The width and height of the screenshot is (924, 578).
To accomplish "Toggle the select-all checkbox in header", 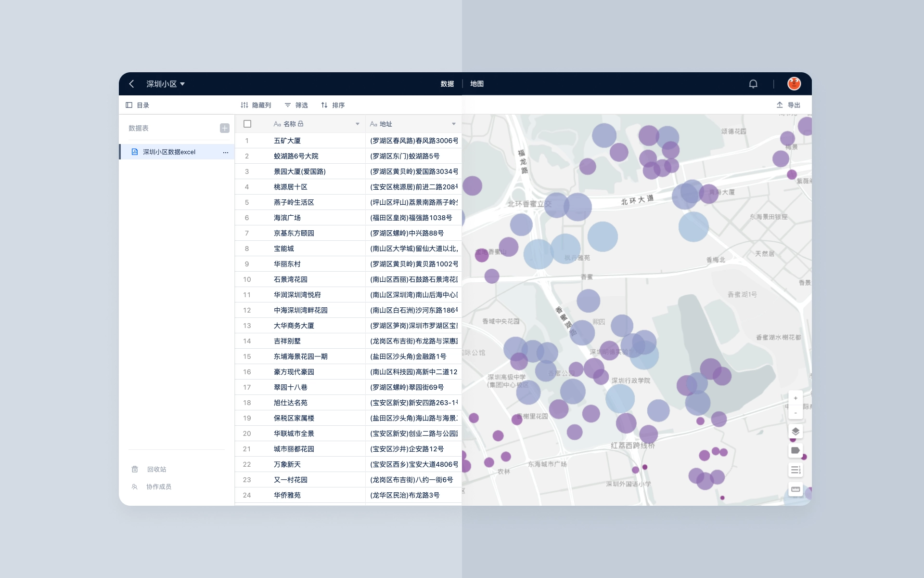I will pyautogui.click(x=247, y=124).
